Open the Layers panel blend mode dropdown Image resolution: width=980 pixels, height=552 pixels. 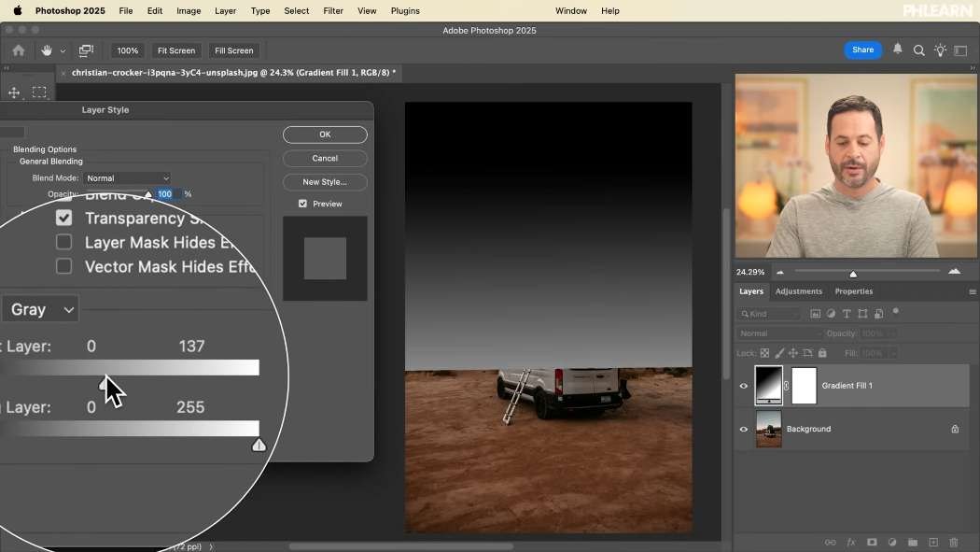click(778, 333)
